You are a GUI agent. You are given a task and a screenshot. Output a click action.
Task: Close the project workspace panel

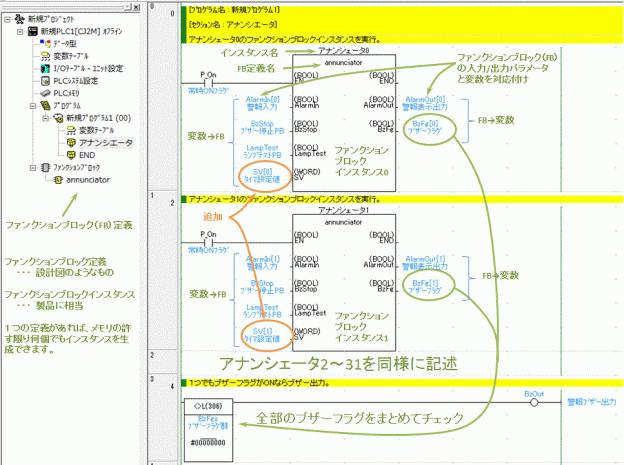[x=136, y=7]
